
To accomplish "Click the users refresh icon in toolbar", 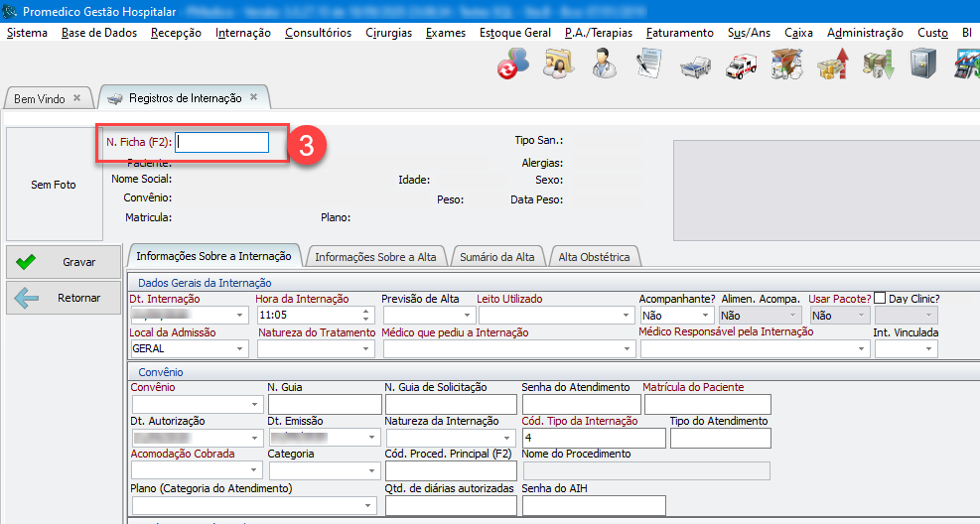I will coord(512,66).
